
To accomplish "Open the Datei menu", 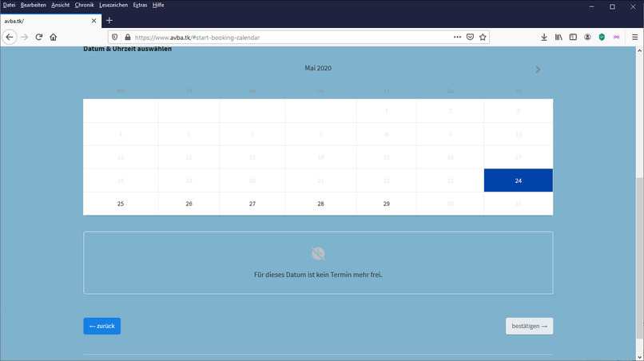I will [x=9, y=5].
